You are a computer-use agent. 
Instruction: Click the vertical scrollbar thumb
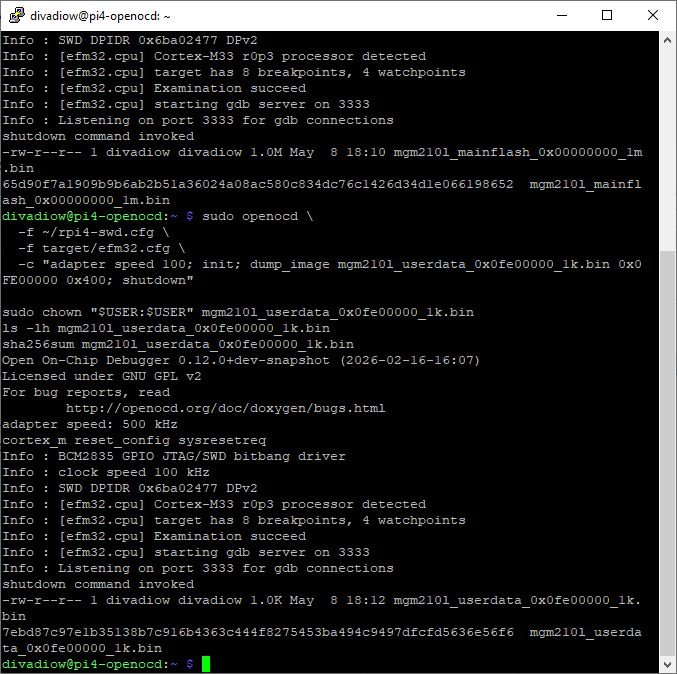(x=667, y=452)
